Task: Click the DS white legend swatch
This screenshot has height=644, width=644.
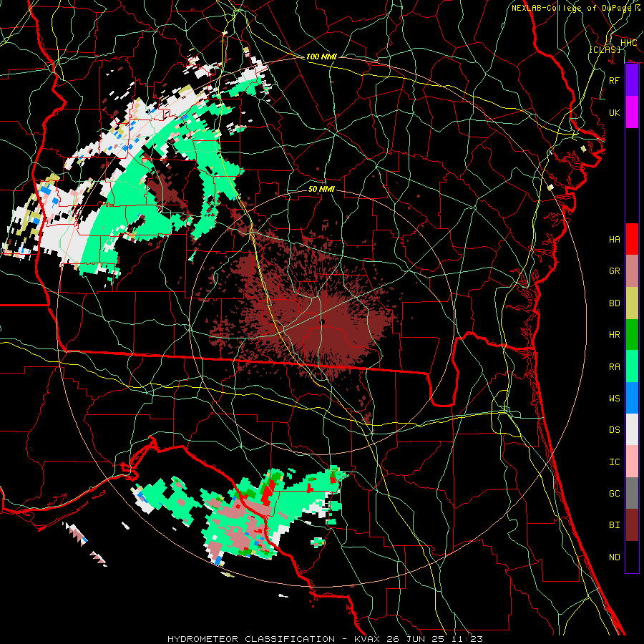Action: (632, 429)
